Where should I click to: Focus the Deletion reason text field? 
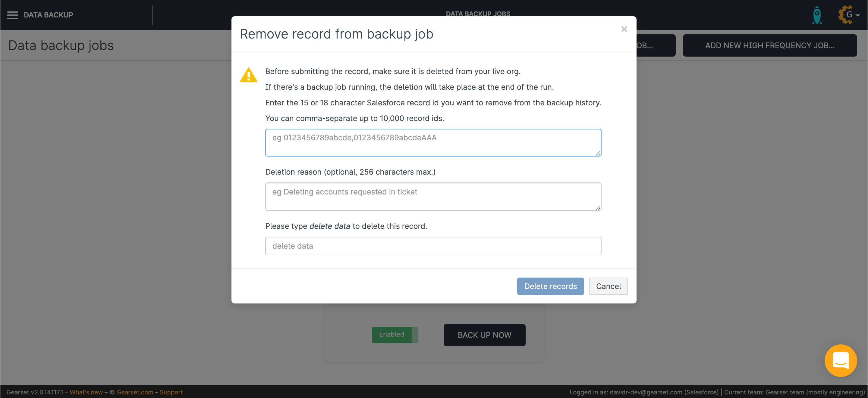[433, 196]
